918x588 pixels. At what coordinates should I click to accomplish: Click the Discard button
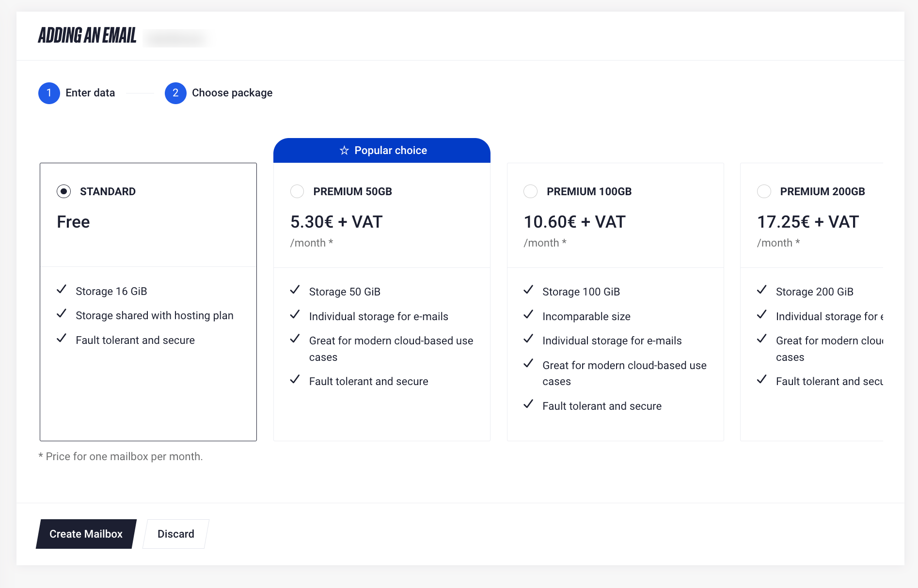click(176, 534)
